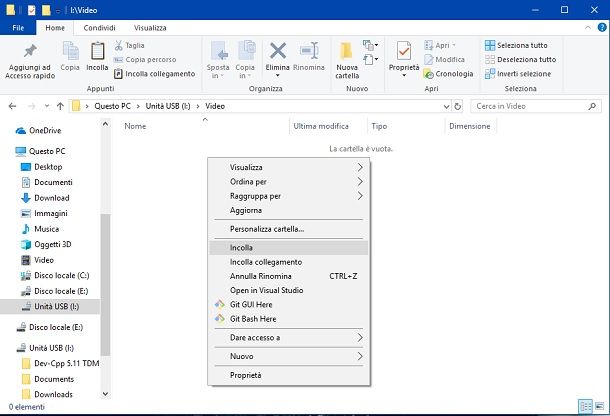Screen dimensions: 610x416
Task: Click the navigation pane scrollbar up arrow
Action: pyautogui.click(x=105, y=124)
